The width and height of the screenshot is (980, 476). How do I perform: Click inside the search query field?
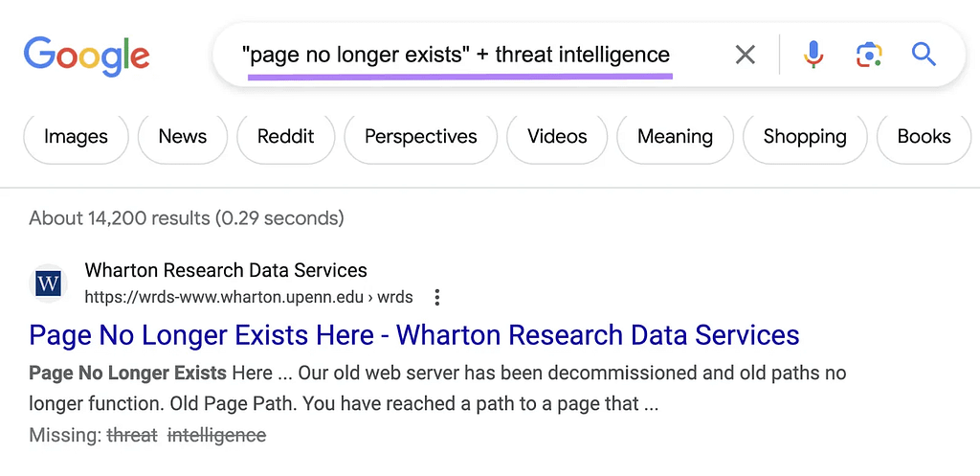tap(457, 55)
